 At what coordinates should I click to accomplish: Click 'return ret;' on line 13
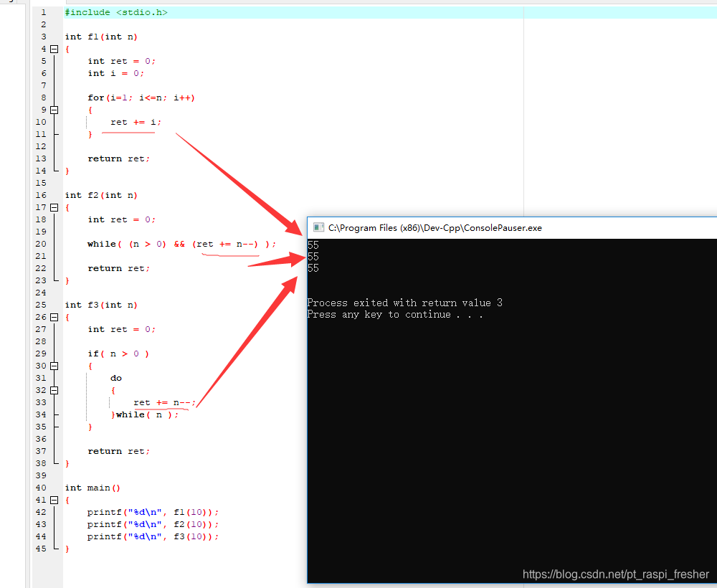tap(119, 158)
